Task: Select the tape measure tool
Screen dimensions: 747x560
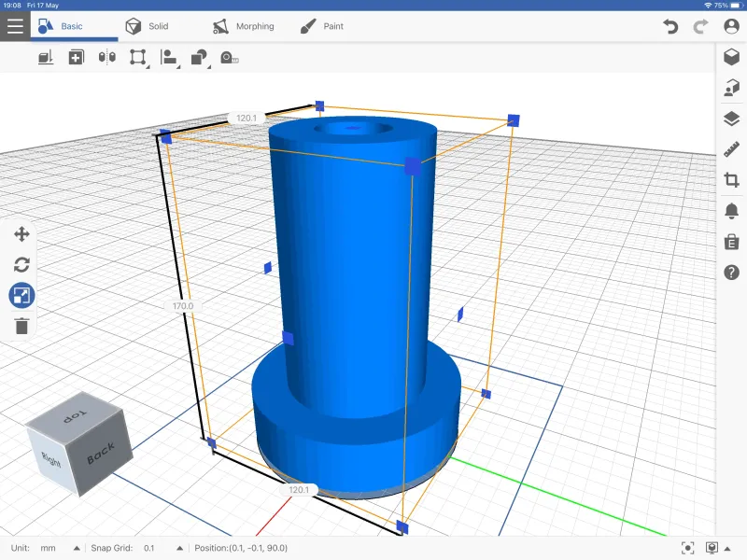Action: [230, 58]
